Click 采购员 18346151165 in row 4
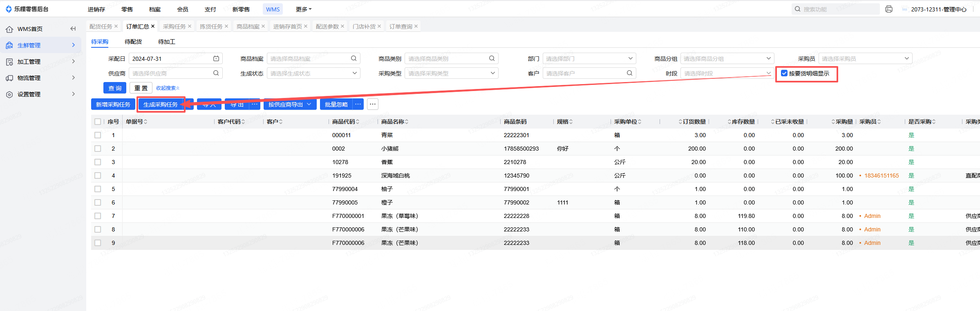Viewport: 980px width, 311px height. coord(882,175)
